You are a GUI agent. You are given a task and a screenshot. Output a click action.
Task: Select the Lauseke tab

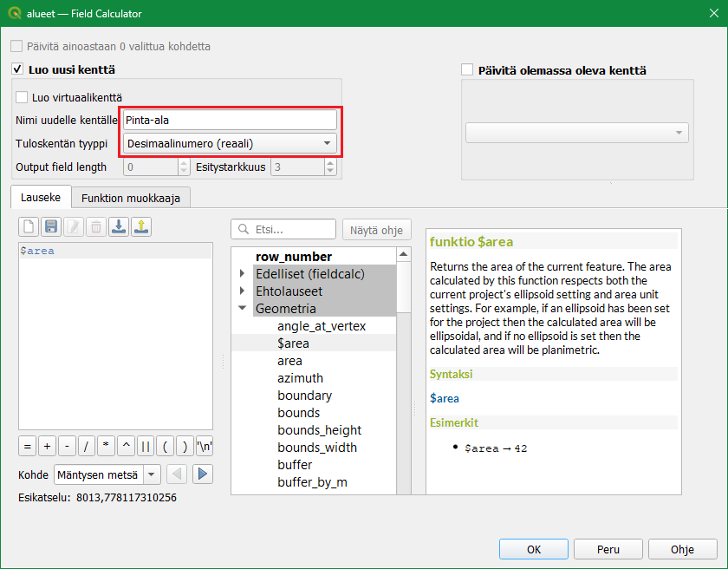click(x=41, y=198)
